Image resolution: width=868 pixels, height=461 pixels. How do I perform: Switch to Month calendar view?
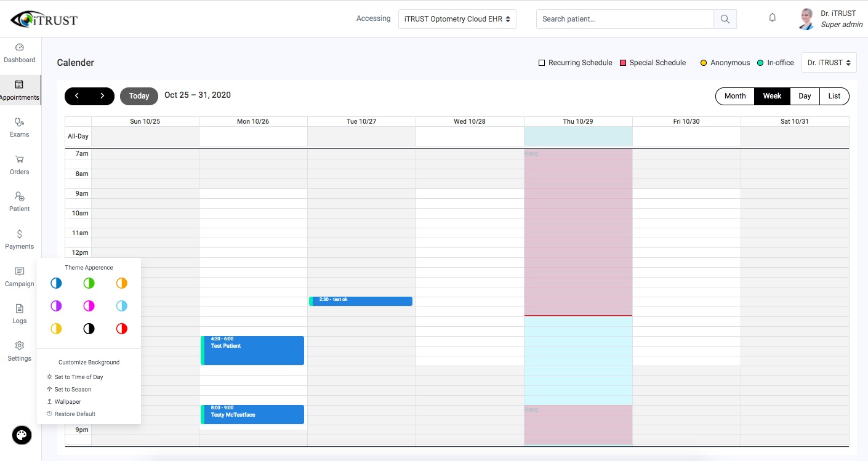[x=735, y=96]
